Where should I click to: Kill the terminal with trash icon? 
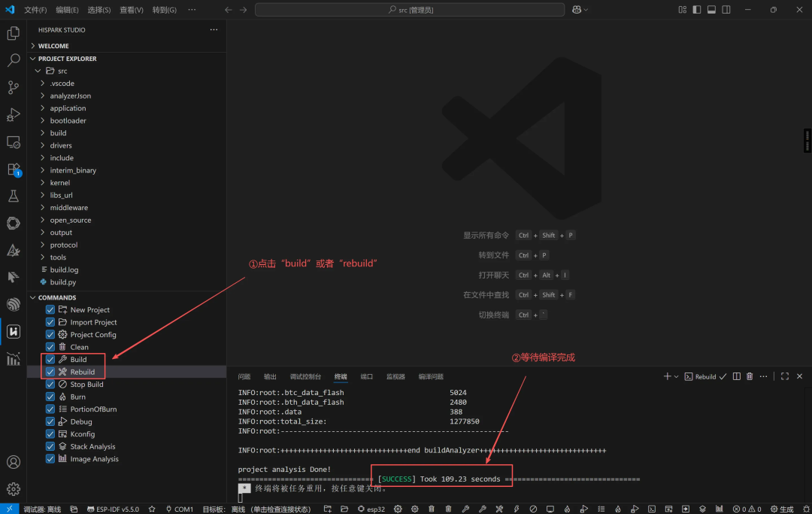pos(750,376)
